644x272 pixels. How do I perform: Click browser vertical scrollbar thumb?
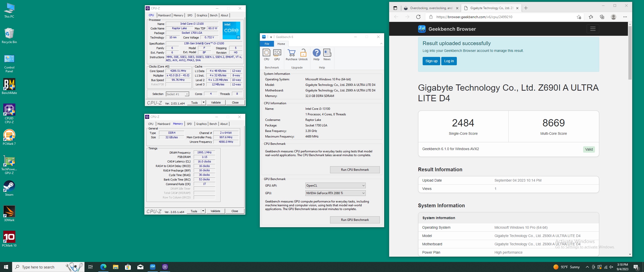coord(630,53)
